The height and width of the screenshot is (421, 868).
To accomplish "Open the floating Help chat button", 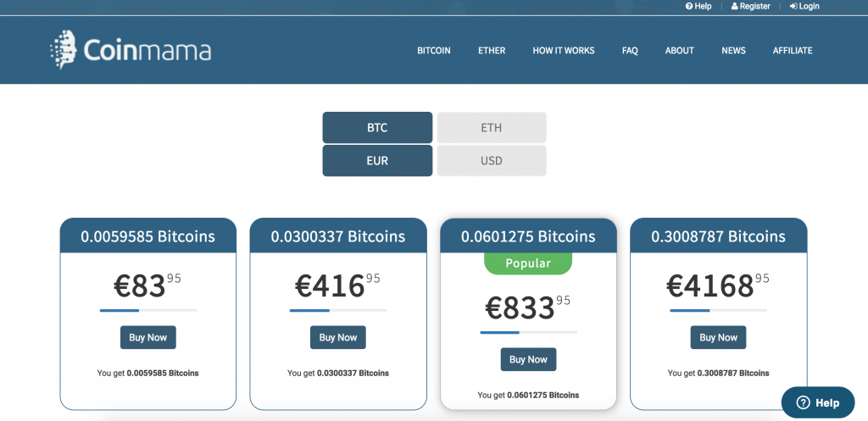I will pos(818,402).
